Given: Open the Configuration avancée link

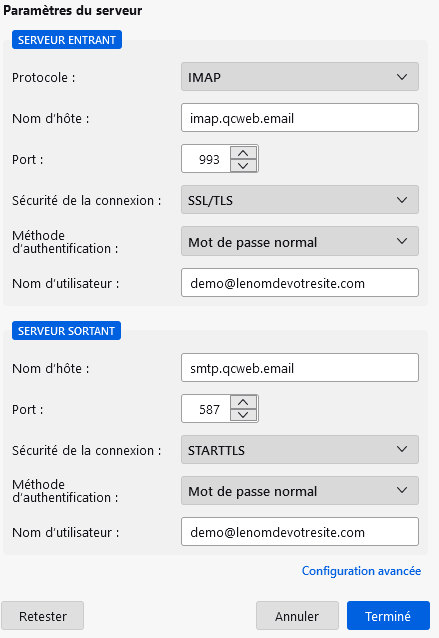Looking at the screenshot, I should pyautogui.click(x=361, y=571).
